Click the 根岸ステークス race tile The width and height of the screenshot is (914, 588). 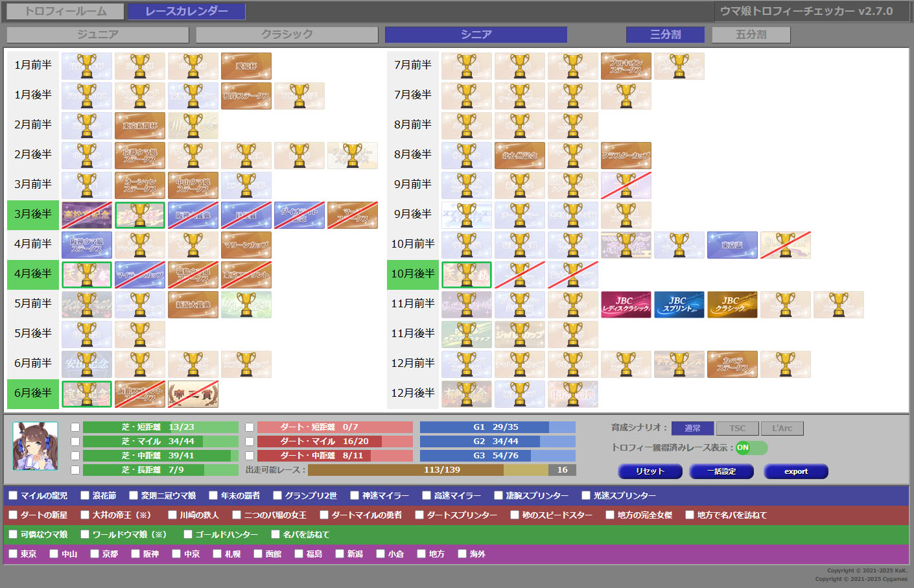(x=246, y=96)
